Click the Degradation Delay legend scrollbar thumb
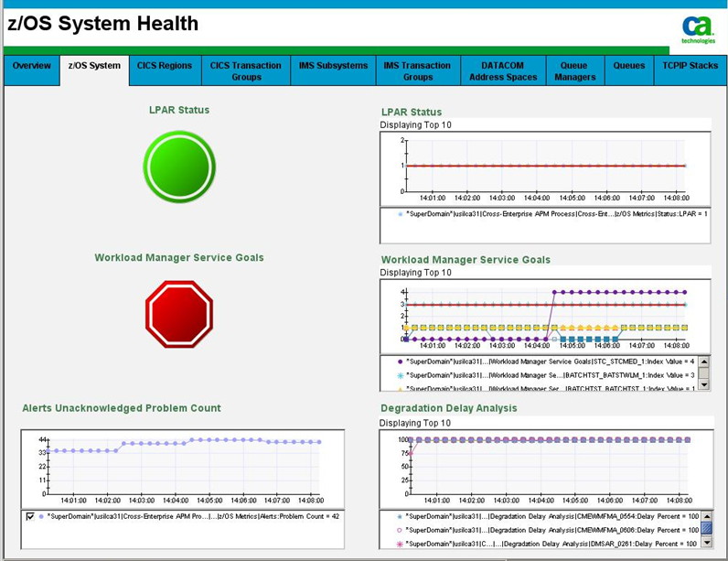 (707, 528)
